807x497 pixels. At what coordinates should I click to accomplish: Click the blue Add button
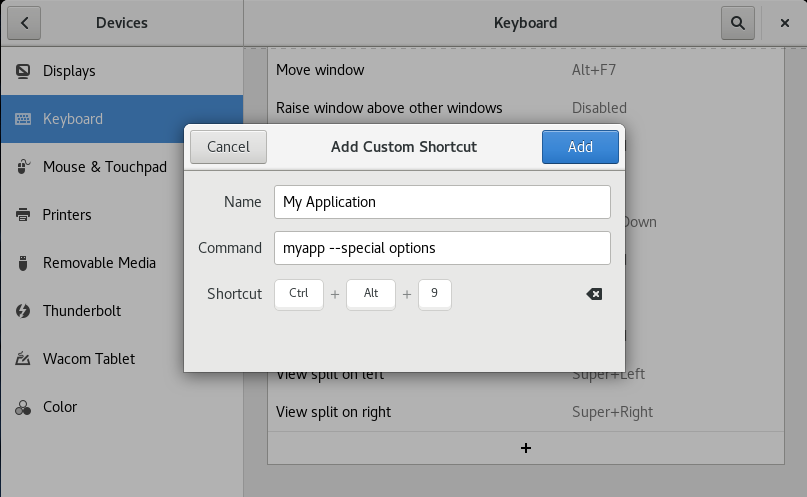point(580,147)
